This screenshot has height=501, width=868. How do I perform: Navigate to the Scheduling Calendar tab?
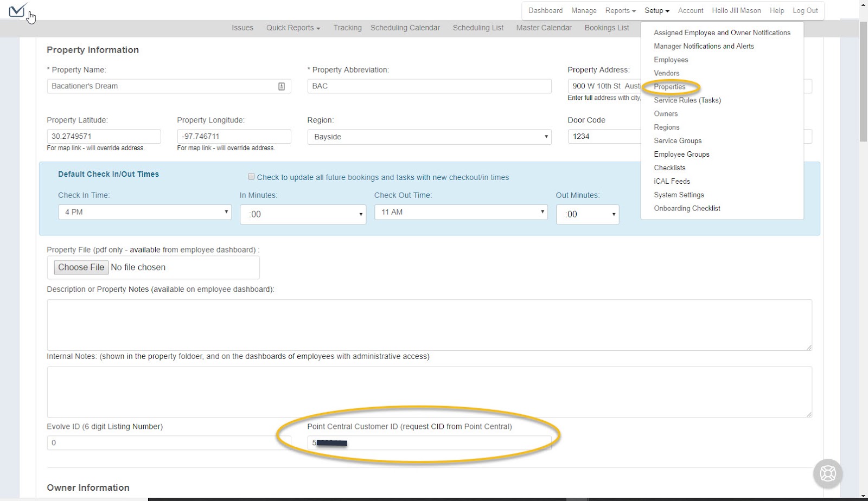coord(405,28)
